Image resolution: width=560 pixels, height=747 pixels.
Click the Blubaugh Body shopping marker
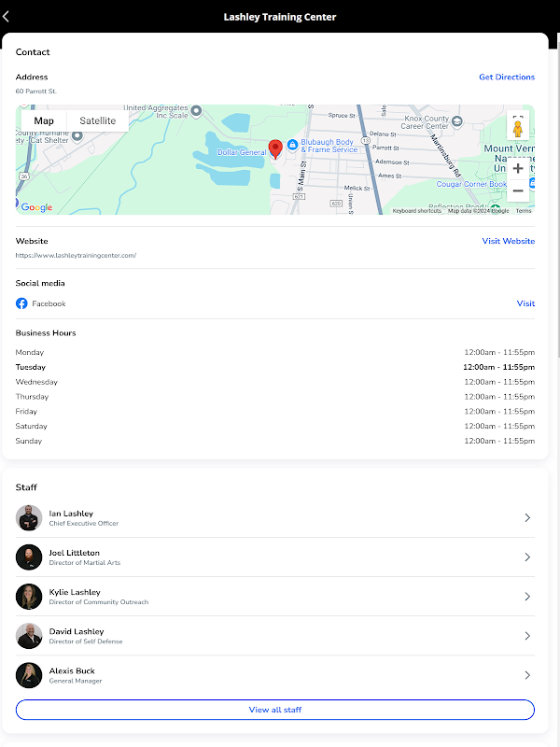[292, 144]
